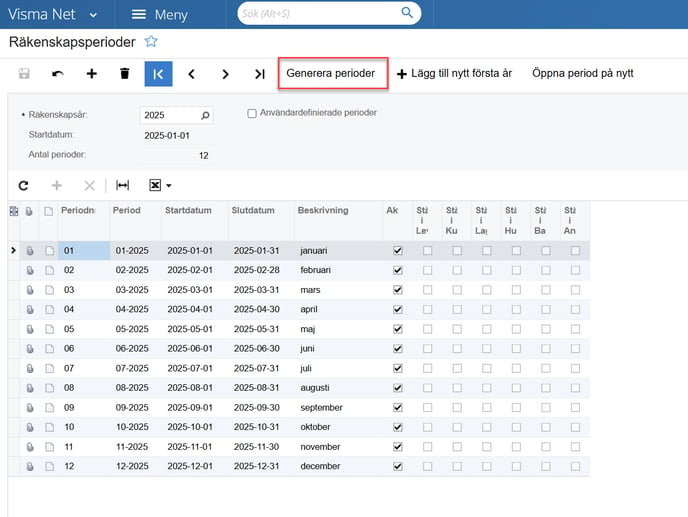The width and height of the screenshot is (688, 517).
Task: Go to first record using navigation icon
Action: click(x=158, y=74)
